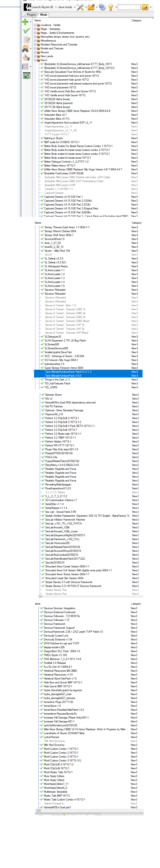Select highlighted row Tara-UltimateFurniturePack.PatchTo.V.1.3

[x=88, y=372]
